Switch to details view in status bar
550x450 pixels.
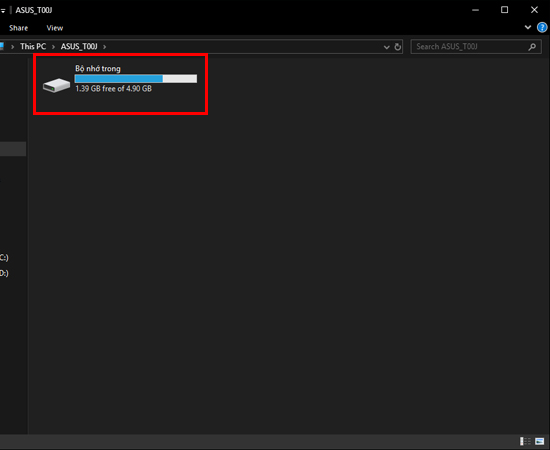coord(525,441)
